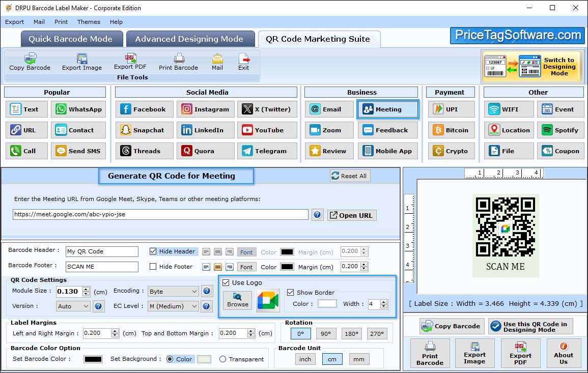Uncheck the Hide Header checkbox
The width and height of the screenshot is (588, 373).
[153, 251]
